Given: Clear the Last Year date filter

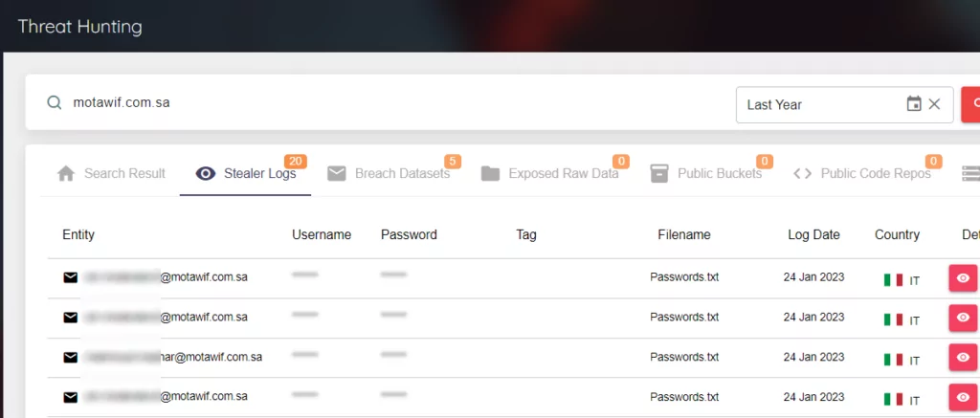Looking at the screenshot, I should pos(934,104).
